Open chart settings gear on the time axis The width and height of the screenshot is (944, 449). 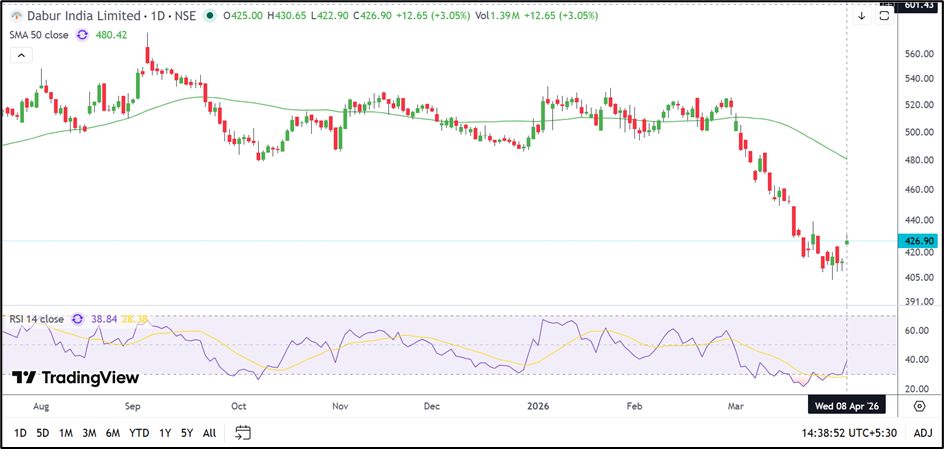click(x=919, y=406)
